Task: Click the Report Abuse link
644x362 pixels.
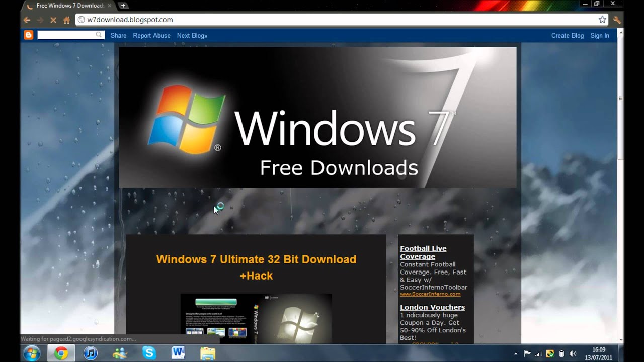Action: pos(151,36)
